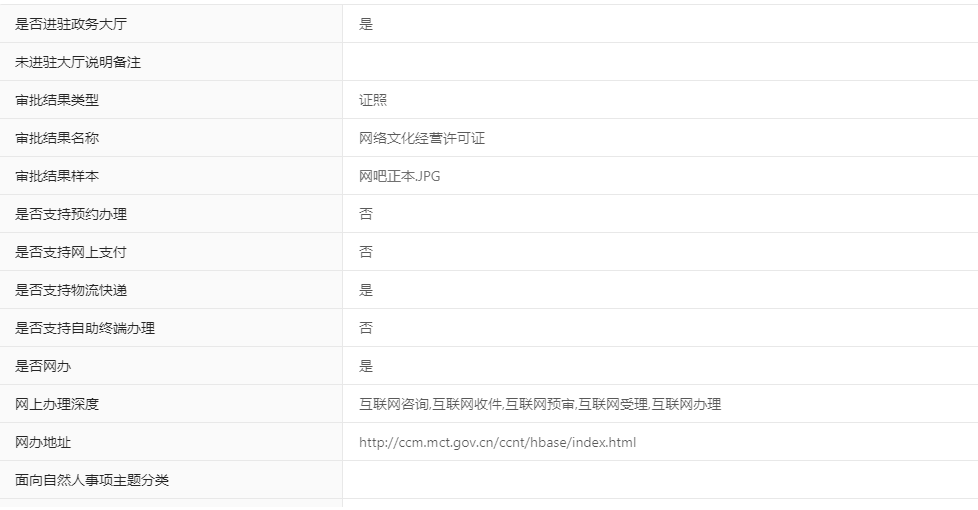Click the 审批结果名称 label
The height and width of the screenshot is (510, 978).
coord(57,138)
